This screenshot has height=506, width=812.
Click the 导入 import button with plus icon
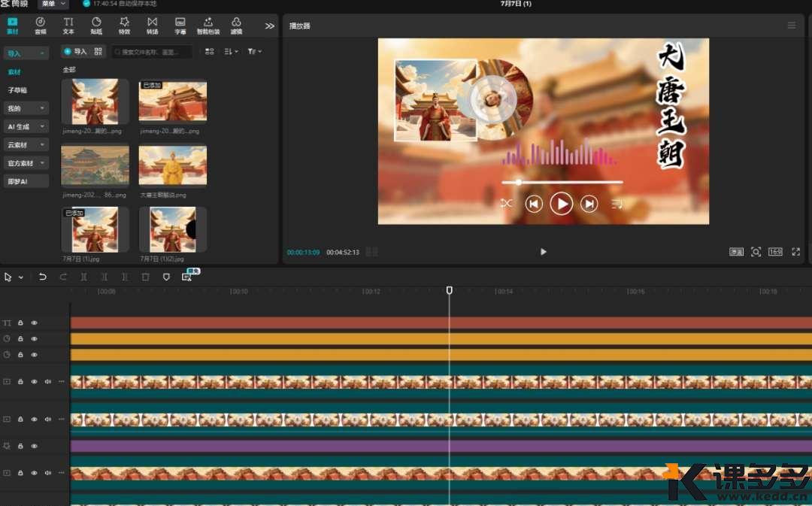(75, 51)
